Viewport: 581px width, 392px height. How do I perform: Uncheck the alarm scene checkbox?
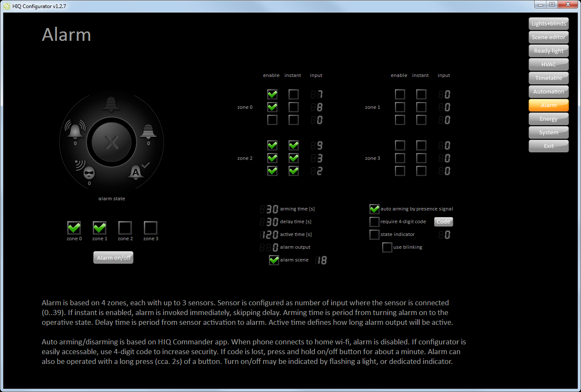coord(274,260)
